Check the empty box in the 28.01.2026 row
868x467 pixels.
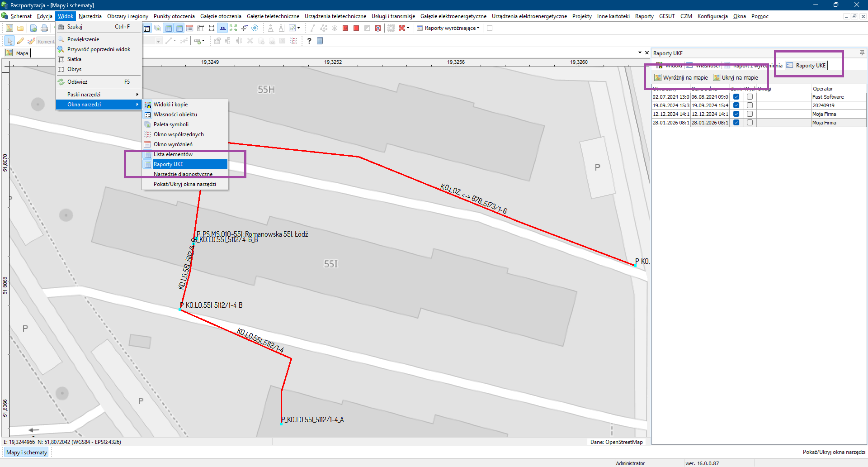pyautogui.click(x=750, y=123)
